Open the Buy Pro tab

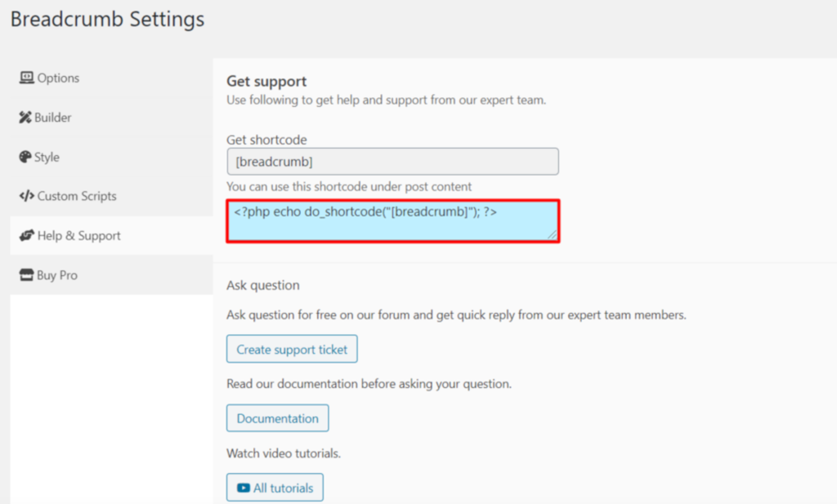[56, 275]
